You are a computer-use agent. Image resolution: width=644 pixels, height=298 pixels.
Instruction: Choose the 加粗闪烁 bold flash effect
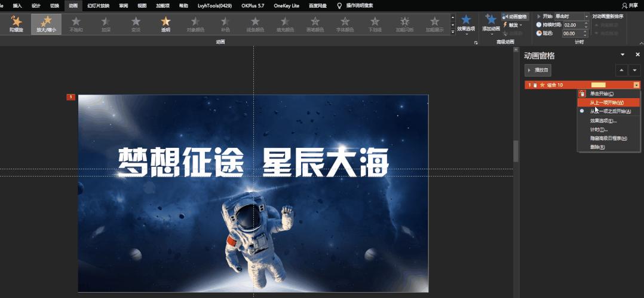404,24
